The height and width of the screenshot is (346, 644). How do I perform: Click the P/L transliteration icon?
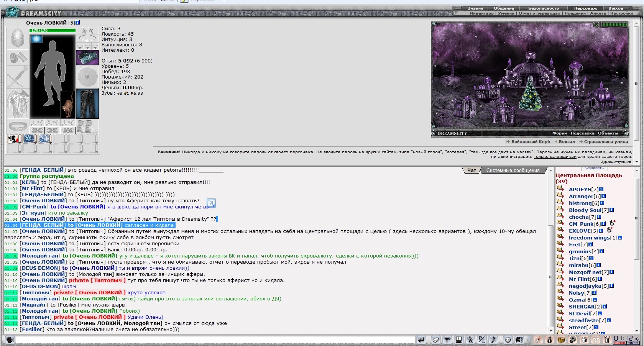tap(481, 339)
